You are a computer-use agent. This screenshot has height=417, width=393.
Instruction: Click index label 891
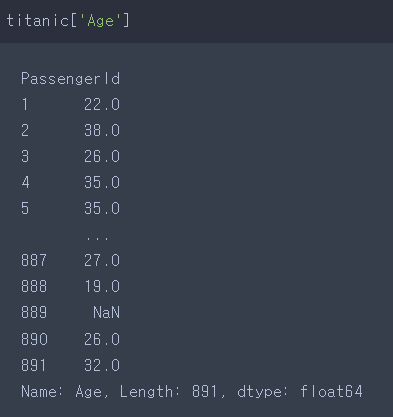pos(33,365)
